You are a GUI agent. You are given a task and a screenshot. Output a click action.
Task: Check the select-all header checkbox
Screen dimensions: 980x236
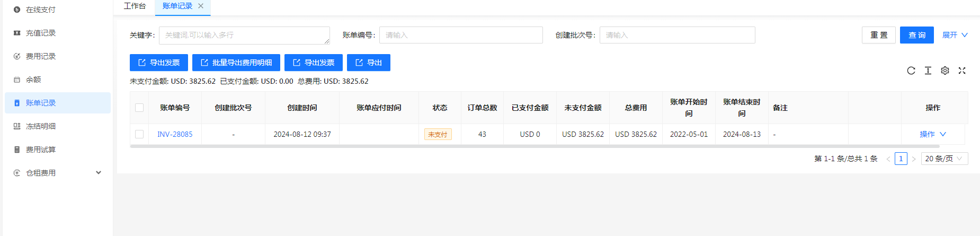(x=139, y=108)
